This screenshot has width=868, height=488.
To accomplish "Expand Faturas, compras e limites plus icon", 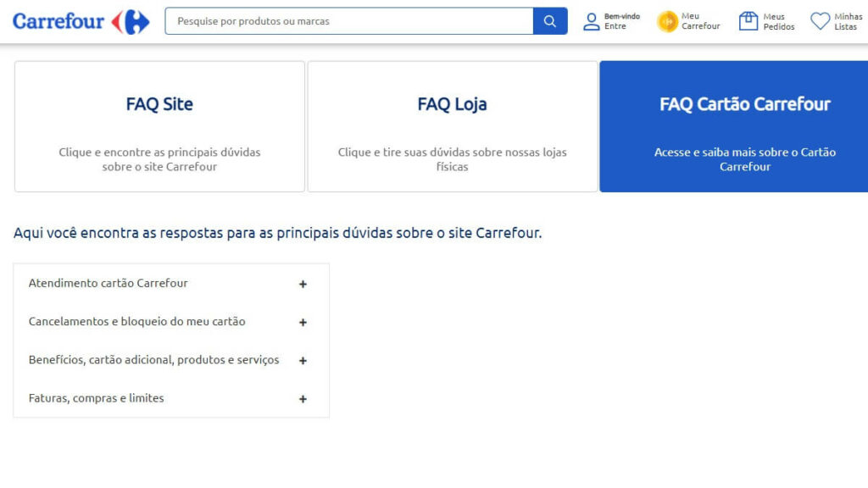I will pos(303,399).
